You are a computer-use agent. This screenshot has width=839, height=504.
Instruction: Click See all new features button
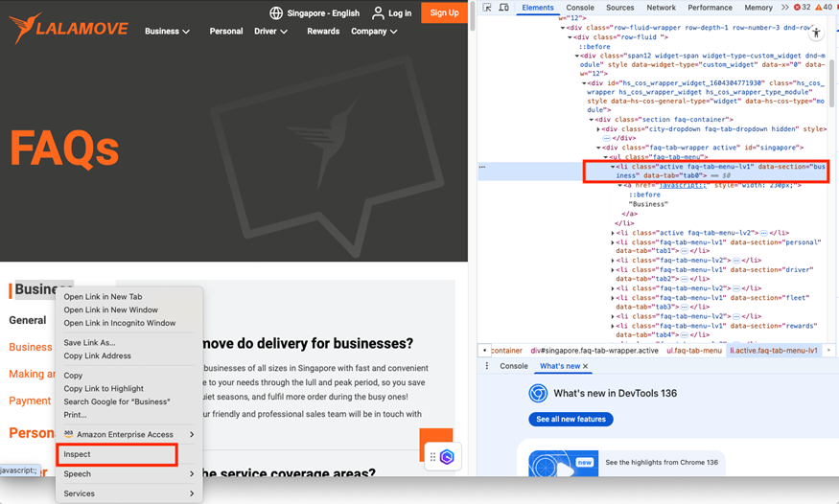(571, 419)
